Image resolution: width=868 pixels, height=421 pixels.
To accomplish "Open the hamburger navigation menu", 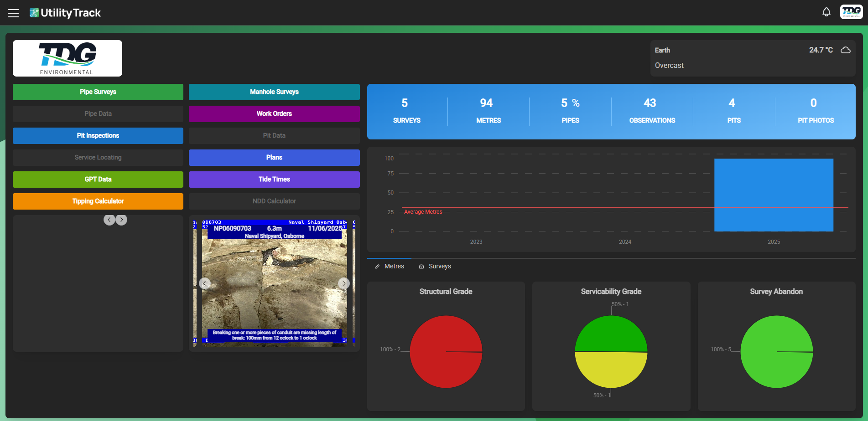I will pyautogui.click(x=13, y=12).
